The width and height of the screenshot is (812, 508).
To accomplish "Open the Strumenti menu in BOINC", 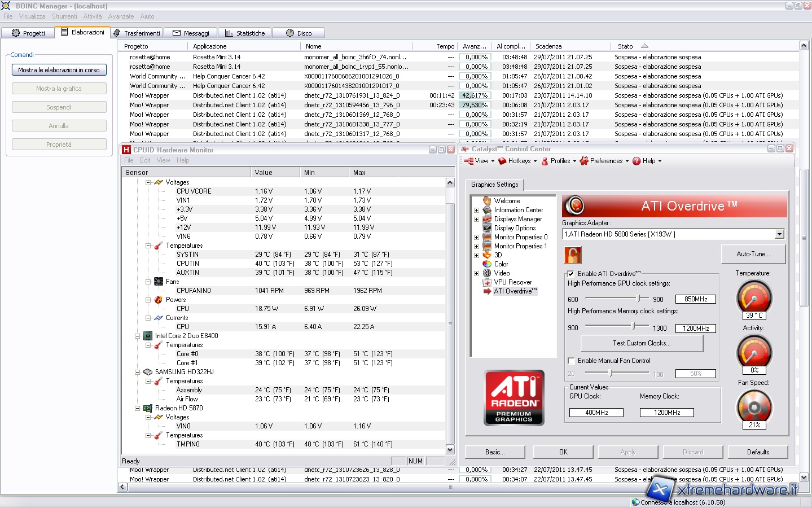I will click(x=64, y=16).
